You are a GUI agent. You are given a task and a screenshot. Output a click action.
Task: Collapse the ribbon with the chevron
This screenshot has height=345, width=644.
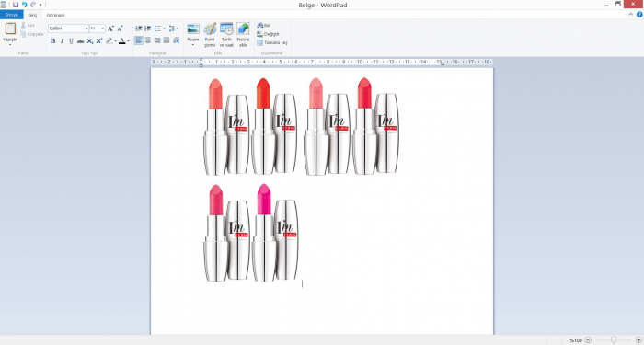(x=631, y=15)
